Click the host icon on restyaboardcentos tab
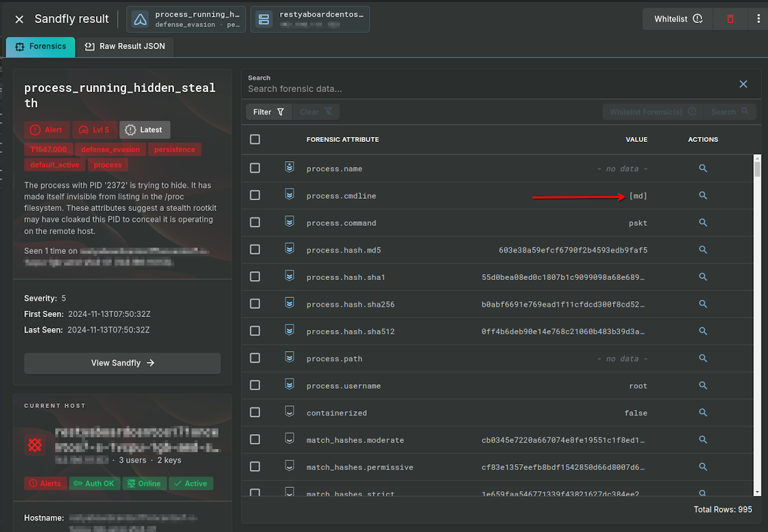Image resolution: width=768 pixels, height=532 pixels. [264, 19]
